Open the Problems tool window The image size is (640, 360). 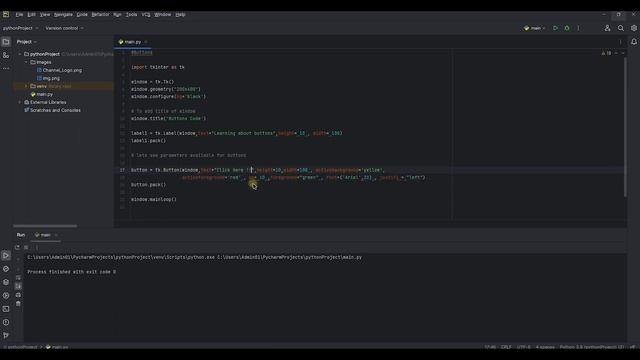[x=6, y=322]
